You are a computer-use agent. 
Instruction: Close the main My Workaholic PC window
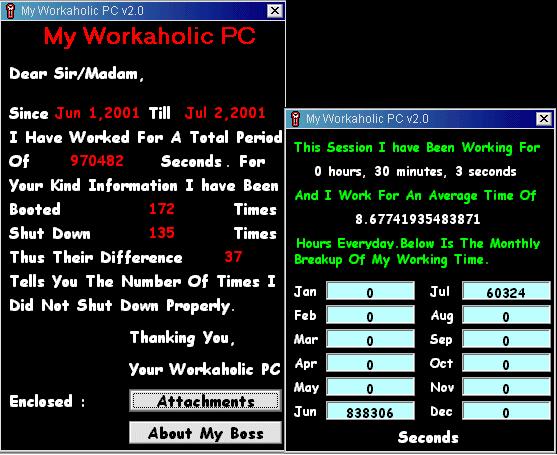[275, 11]
